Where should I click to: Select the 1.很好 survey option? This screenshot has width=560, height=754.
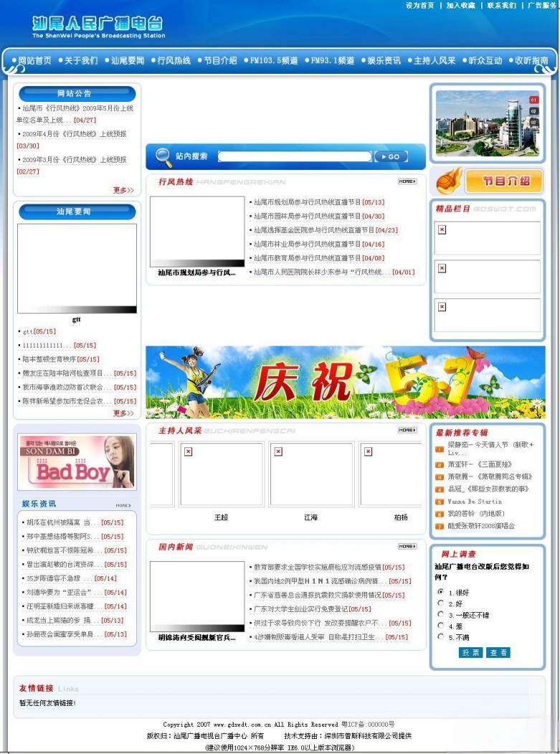440,592
